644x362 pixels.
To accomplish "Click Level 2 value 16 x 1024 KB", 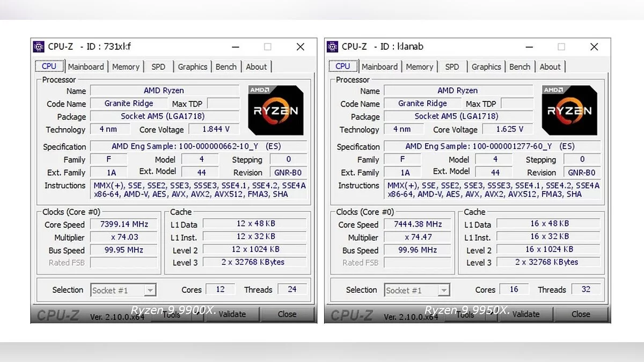I will pyautogui.click(x=548, y=249).
